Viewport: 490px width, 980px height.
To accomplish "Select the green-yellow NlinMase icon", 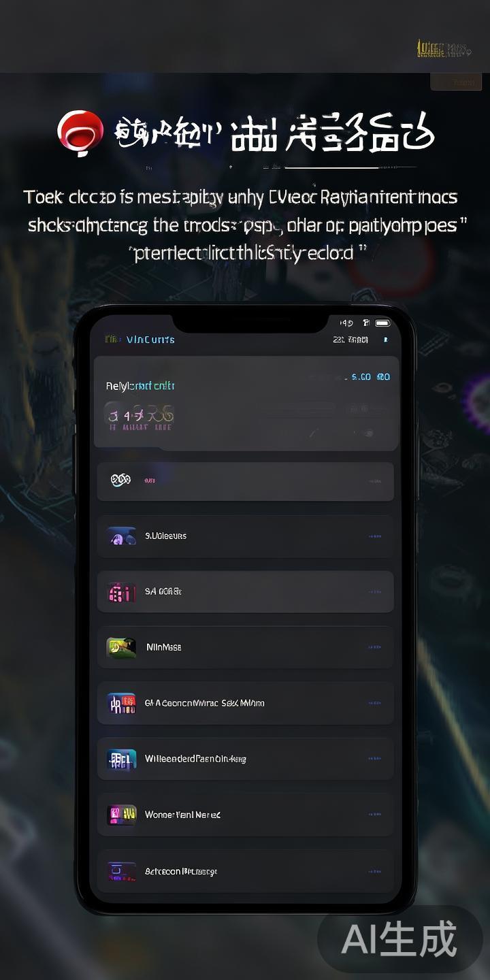I will point(121,647).
